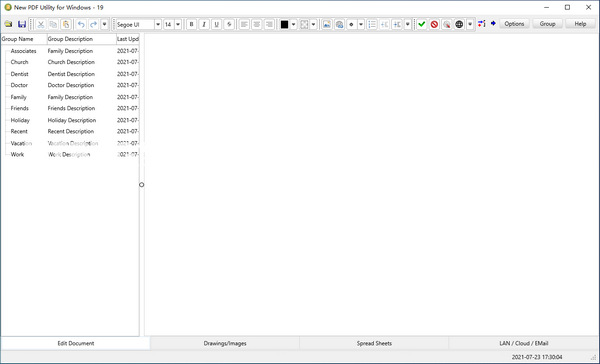Select the Holiday group row
The height and width of the screenshot is (364, 600).
[x=70, y=120]
